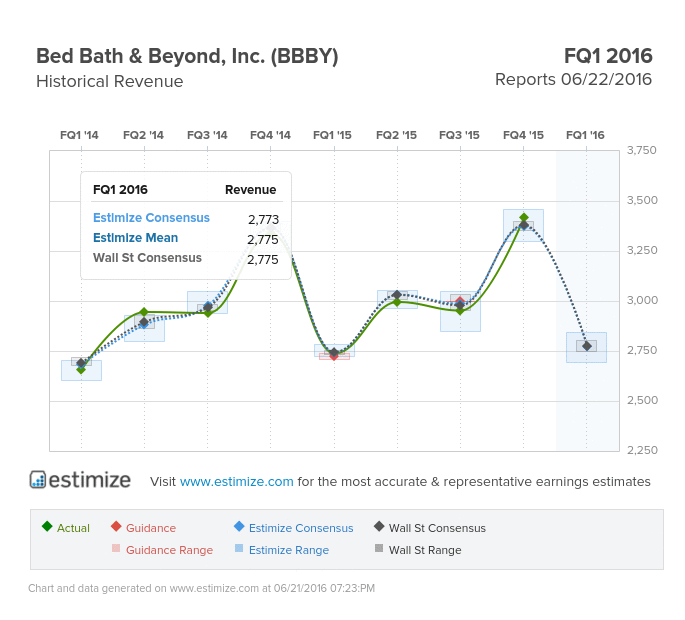Click the red Guidance legend diamond
This screenshot has height=620, width=685.
[x=116, y=526]
